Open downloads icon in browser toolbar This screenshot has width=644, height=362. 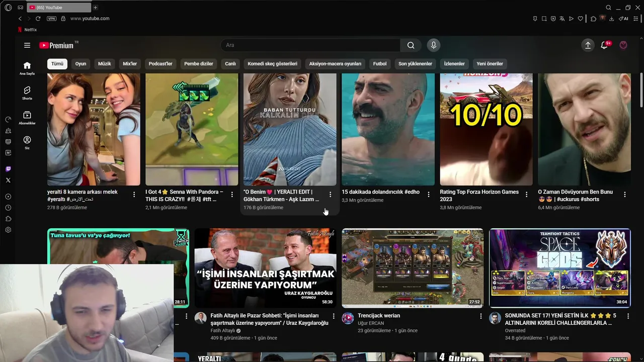611,19
